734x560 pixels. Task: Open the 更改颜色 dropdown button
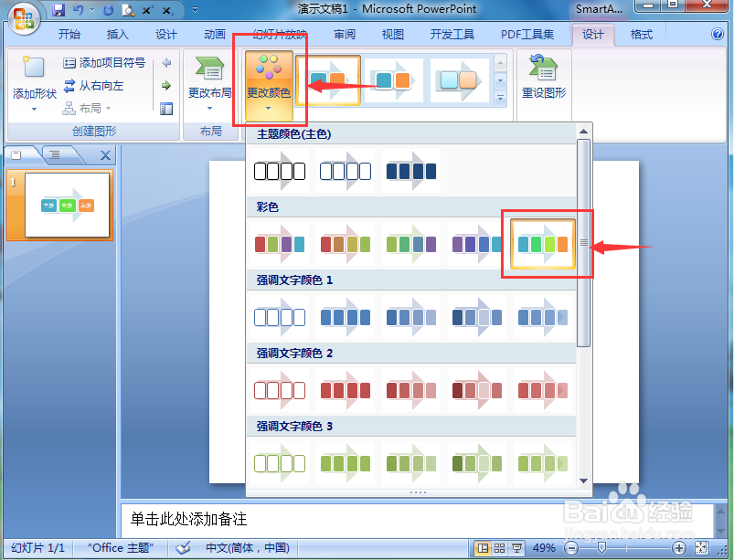[269, 84]
